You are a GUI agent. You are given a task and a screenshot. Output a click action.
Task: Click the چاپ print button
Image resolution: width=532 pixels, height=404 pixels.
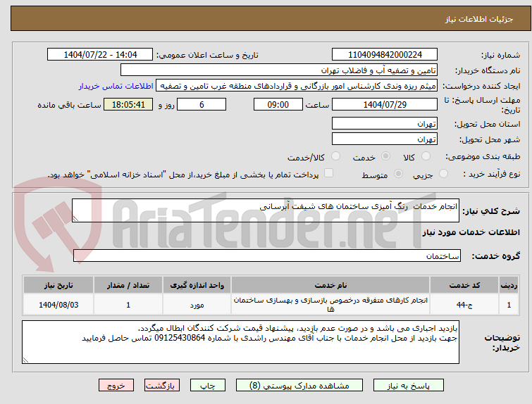click(x=208, y=386)
